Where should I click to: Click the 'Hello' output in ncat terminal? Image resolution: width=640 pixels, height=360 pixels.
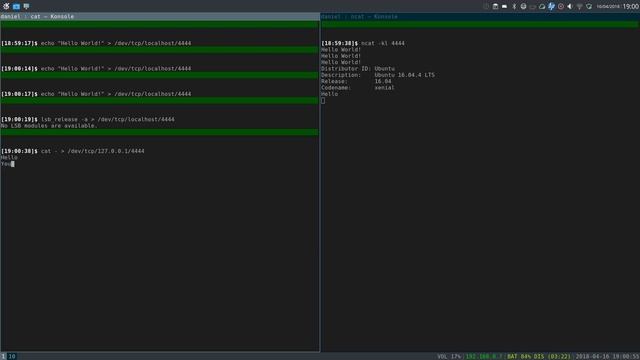tap(329, 94)
